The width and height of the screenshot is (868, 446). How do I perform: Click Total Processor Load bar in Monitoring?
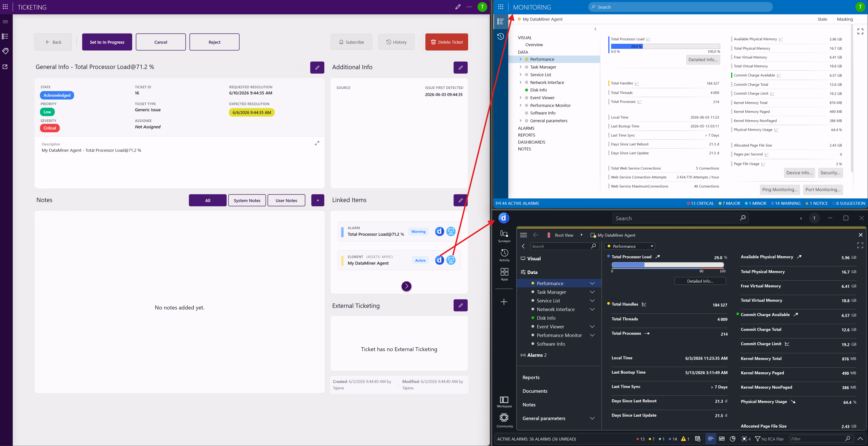coord(665,46)
